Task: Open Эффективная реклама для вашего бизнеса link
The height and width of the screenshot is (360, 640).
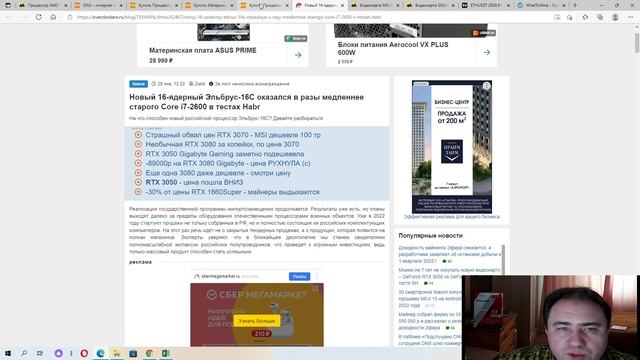Action: tap(452, 217)
